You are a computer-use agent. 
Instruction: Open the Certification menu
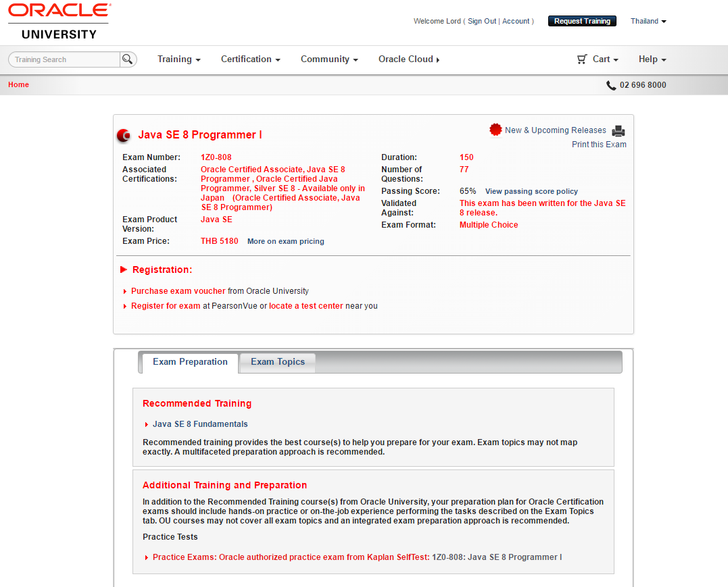coord(249,59)
